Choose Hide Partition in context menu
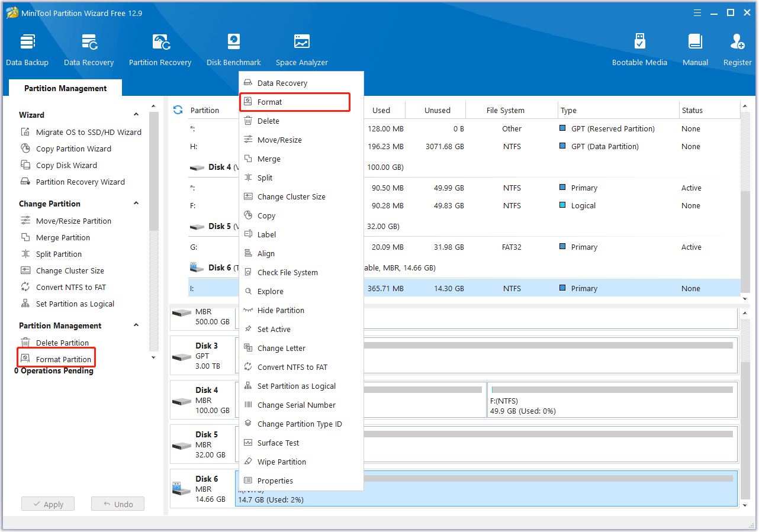Viewport: 759px width, 532px height. coord(301,310)
